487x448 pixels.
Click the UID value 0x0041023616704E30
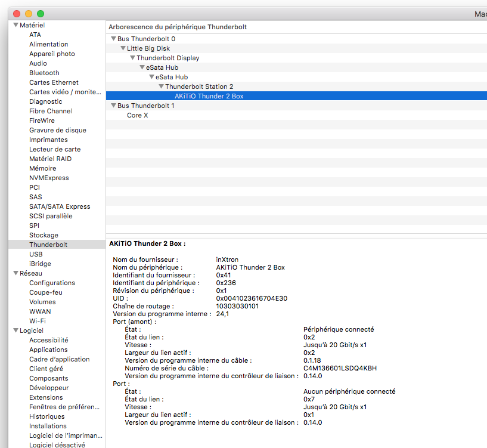tap(252, 298)
